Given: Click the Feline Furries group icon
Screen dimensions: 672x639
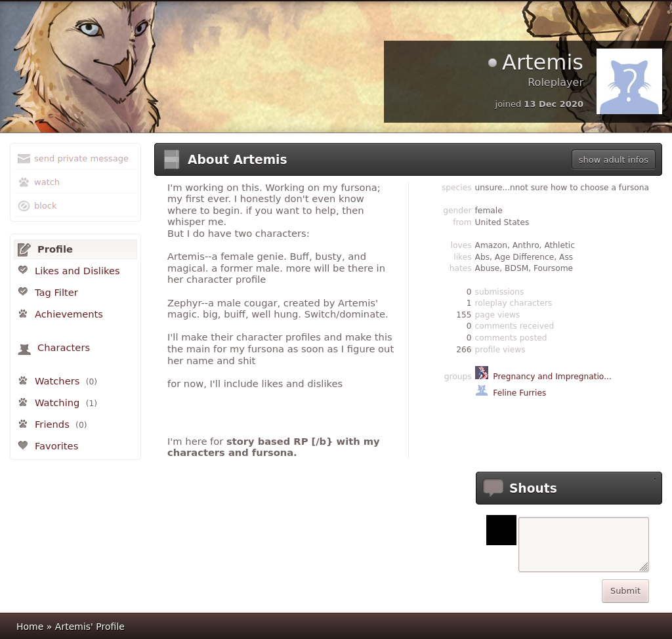Looking at the screenshot, I should coord(482,390).
